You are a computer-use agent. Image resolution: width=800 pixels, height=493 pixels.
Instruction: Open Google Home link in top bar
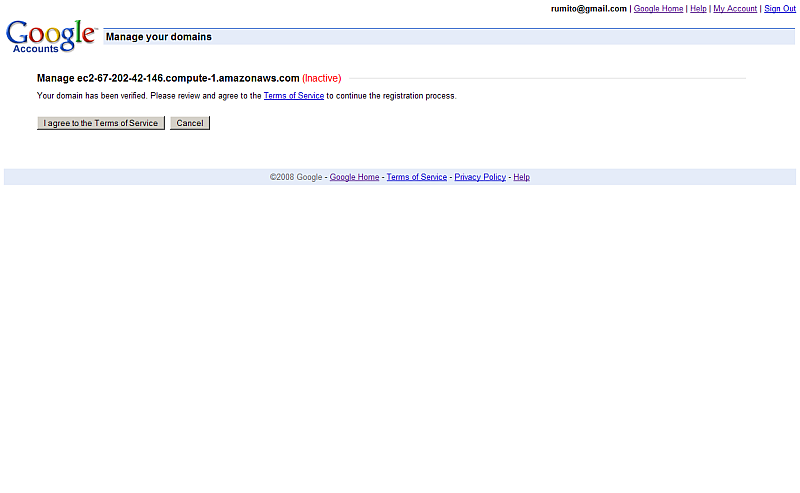click(658, 9)
